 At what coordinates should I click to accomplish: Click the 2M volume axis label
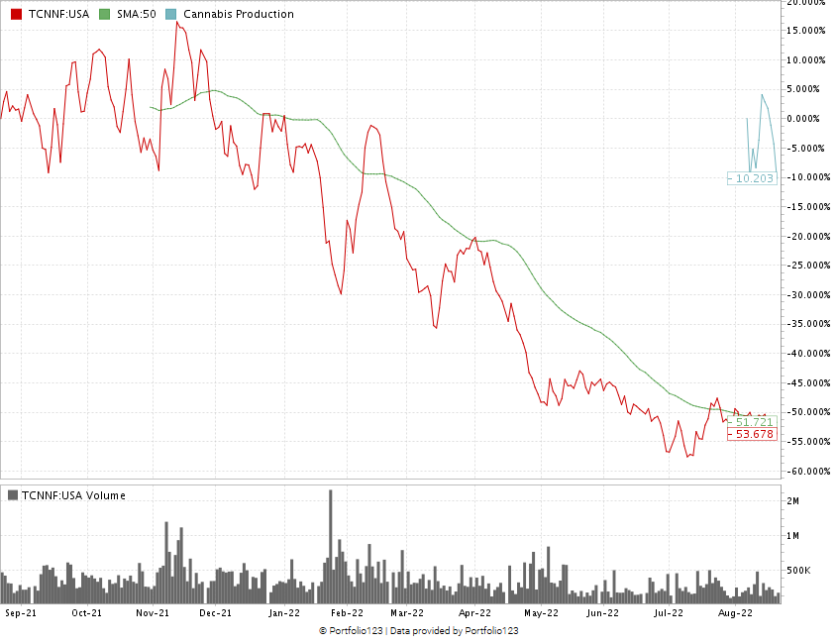792,501
